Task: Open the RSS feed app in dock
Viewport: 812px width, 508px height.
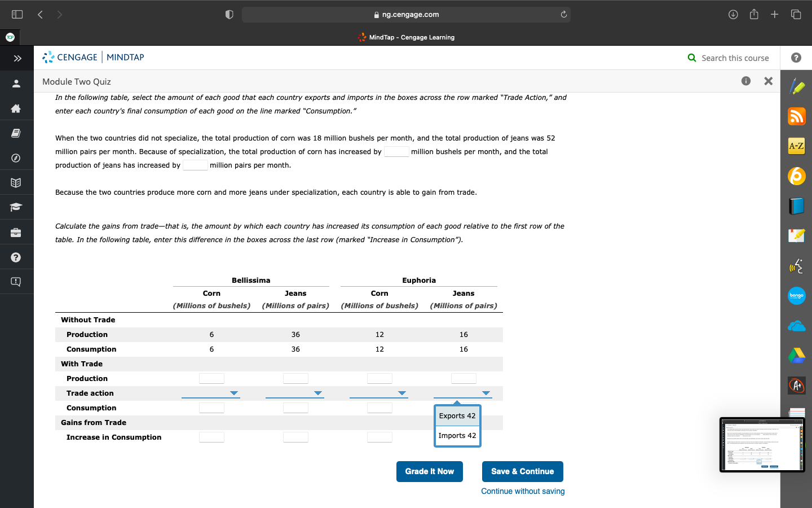Action: tap(797, 116)
